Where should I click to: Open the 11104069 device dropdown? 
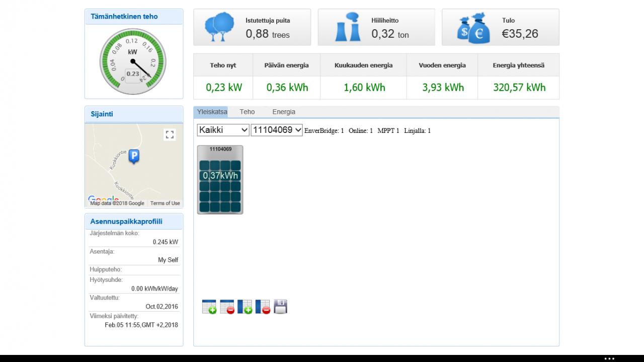(x=277, y=130)
